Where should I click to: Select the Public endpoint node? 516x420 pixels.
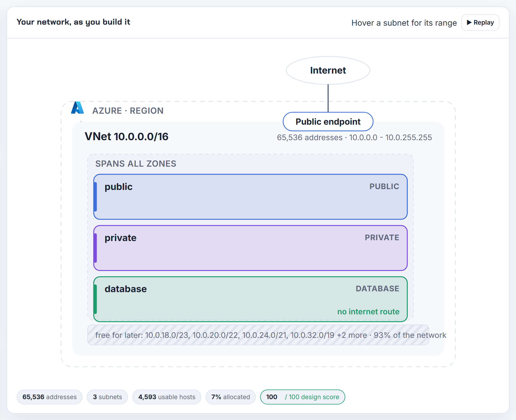328,122
